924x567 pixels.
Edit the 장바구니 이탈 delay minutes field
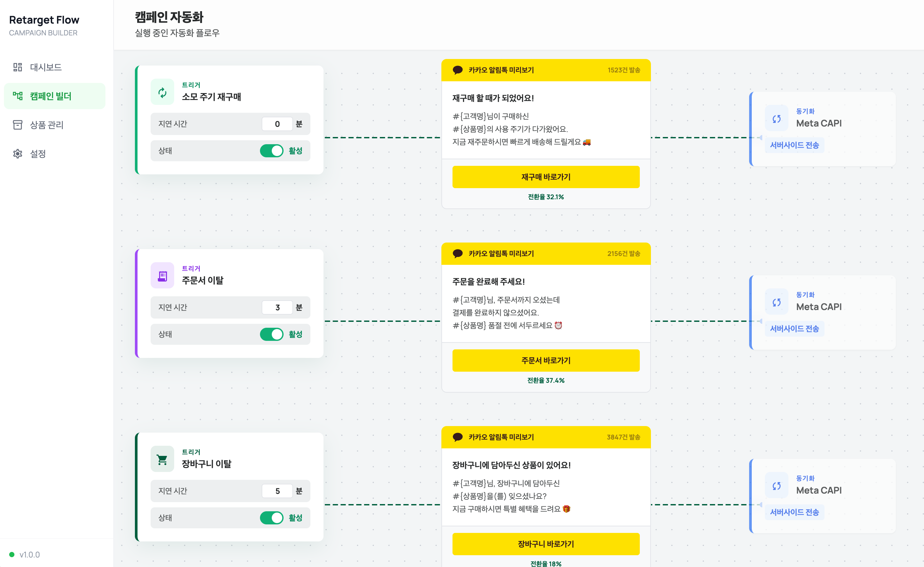277,491
